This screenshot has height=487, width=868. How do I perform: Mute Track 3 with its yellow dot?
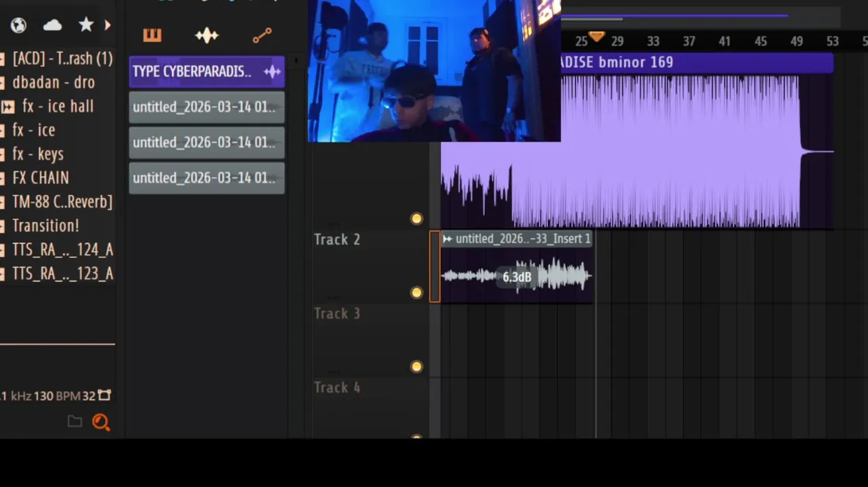click(x=417, y=367)
